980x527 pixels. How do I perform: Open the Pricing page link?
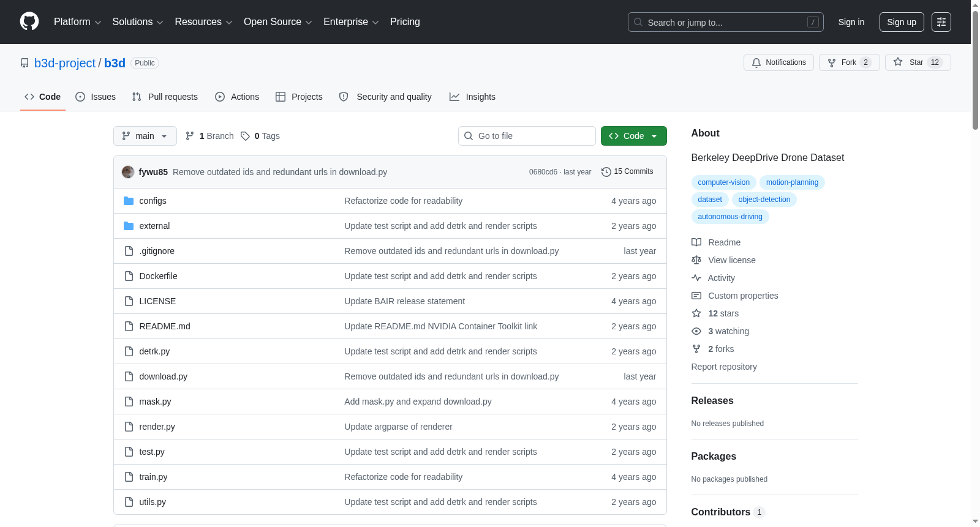405,22
